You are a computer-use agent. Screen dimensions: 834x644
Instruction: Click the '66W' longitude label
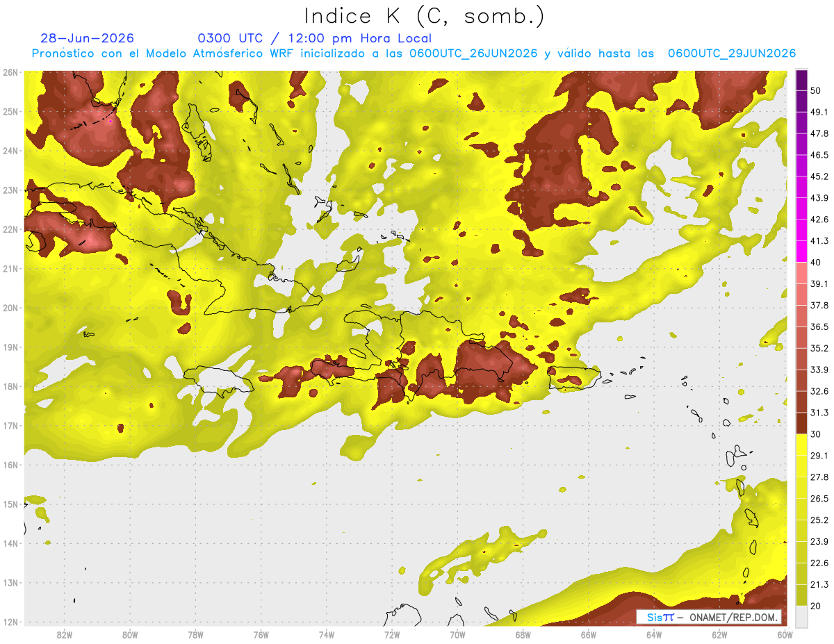[589, 635]
